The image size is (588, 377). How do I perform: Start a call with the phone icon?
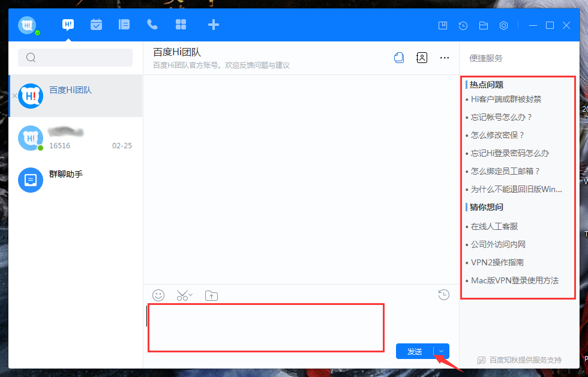[x=152, y=25]
